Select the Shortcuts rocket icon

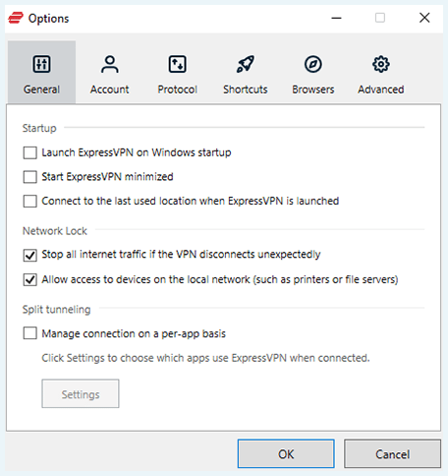246,64
